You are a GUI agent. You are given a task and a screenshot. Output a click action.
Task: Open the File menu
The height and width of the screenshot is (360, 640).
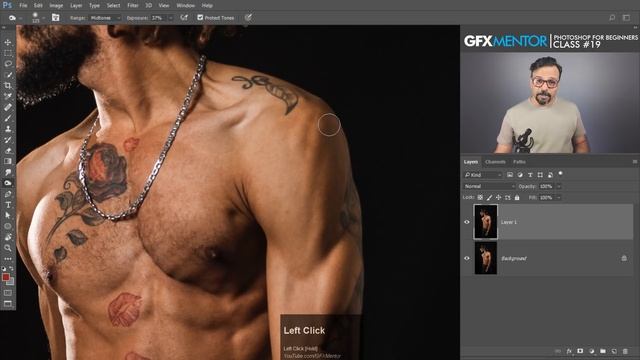23,5
